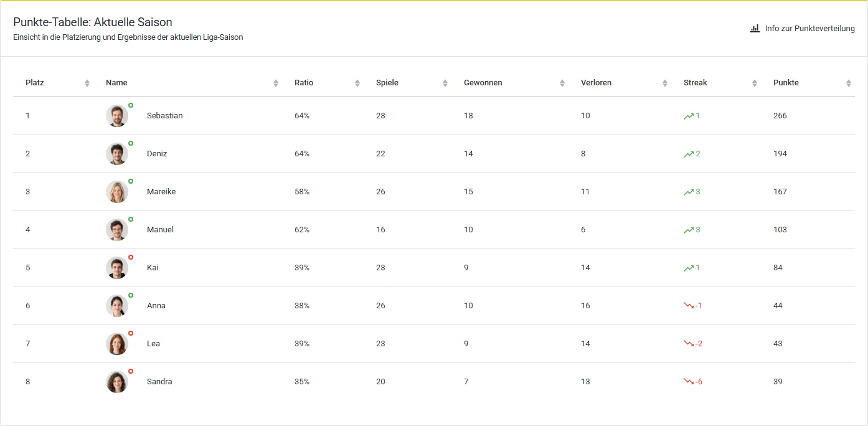This screenshot has width=868, height=426.
Task: Click the Verloren column header label
Action: (x=597, y=83)
